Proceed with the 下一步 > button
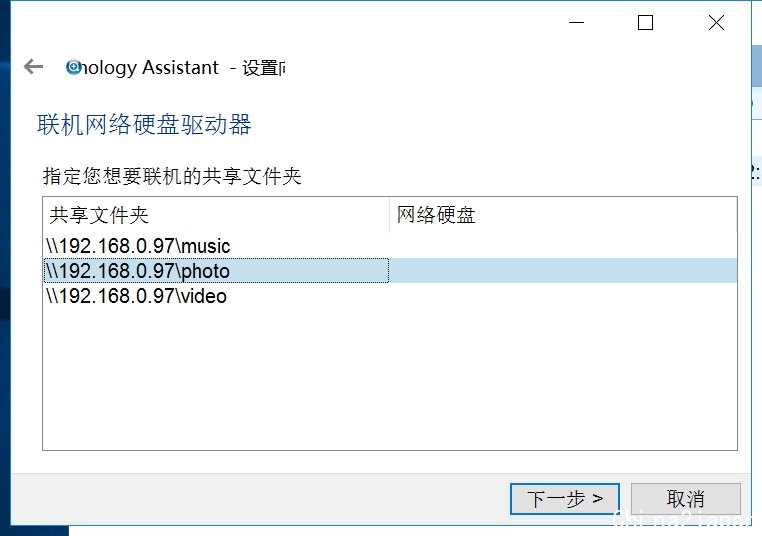The image size is (762, 536). [565, 499]
